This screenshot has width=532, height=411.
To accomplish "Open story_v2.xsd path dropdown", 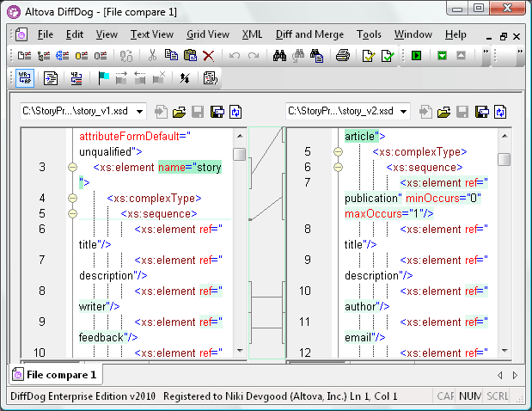I will [x=403, y=112].
